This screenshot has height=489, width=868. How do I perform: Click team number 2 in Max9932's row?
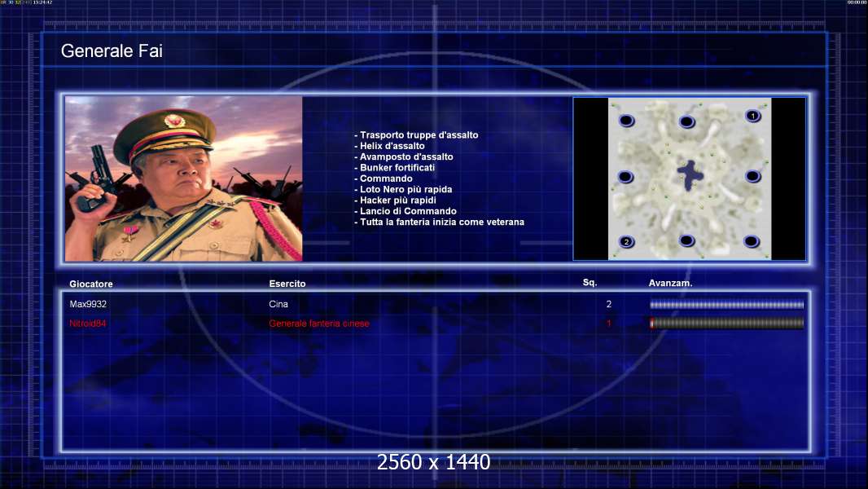pos(609,304)
